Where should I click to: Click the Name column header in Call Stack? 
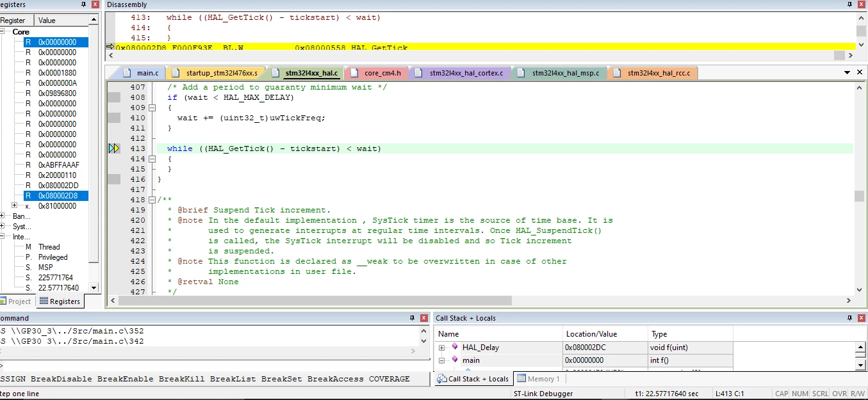(498, 334)
